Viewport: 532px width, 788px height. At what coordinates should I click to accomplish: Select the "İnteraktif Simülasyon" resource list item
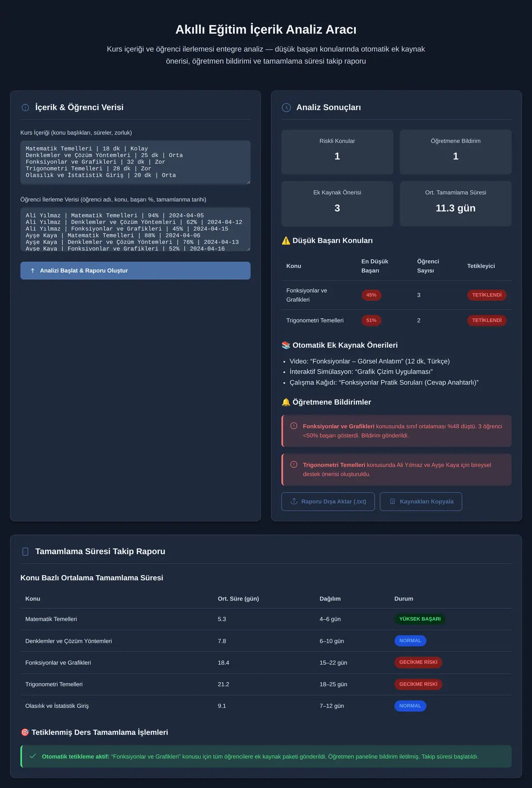pos(361,372)
